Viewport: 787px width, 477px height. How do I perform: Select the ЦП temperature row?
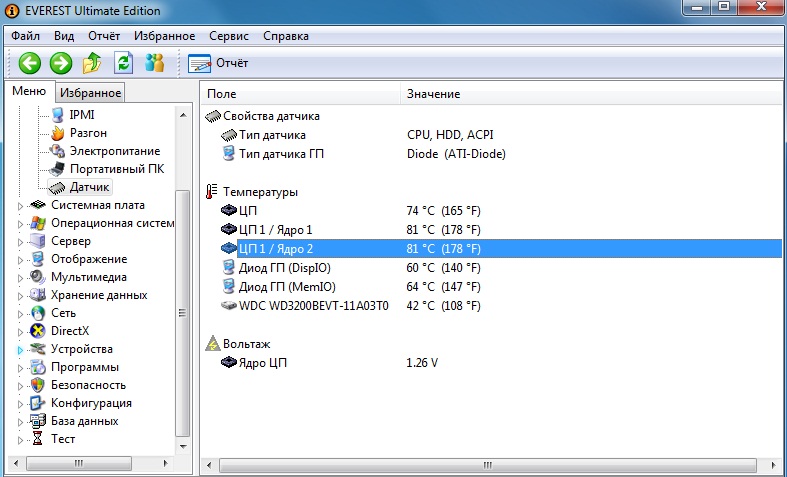pyautogui.click(x=492, y=211)
